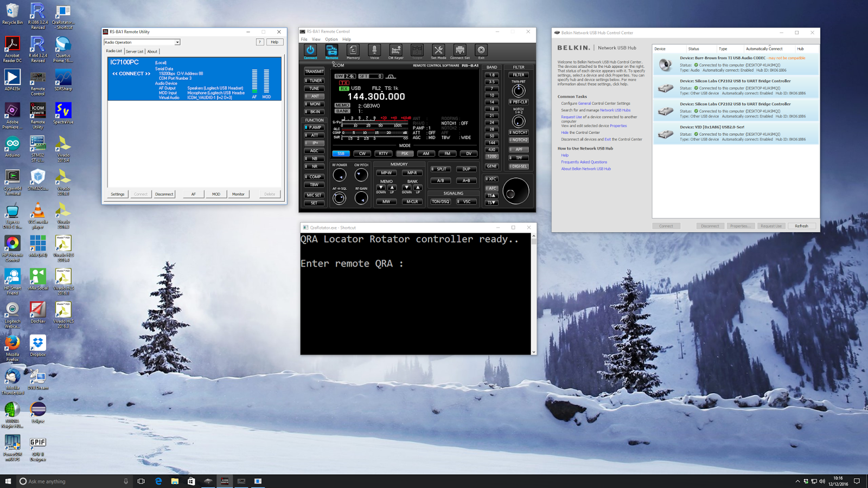Click the Remote icon in RS-BA1 toolbar

point(331,52)
